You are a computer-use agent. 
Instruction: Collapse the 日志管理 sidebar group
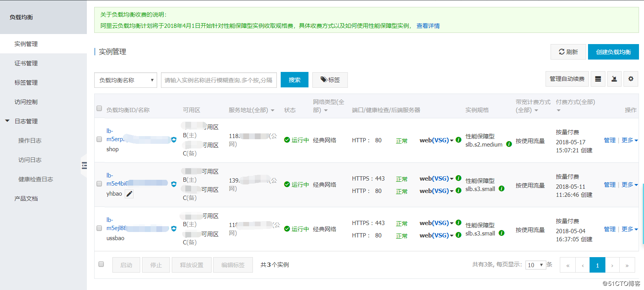click(7, 121)
